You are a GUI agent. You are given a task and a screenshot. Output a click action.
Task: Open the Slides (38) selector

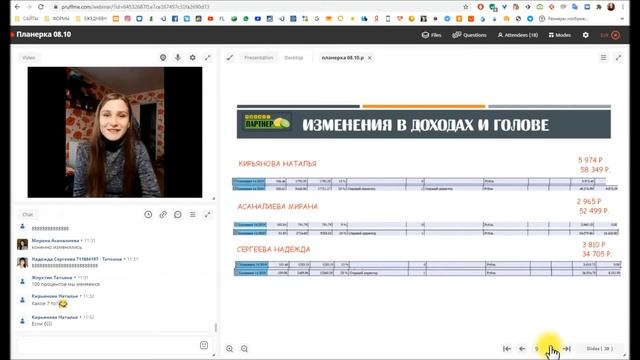[600, 349]
